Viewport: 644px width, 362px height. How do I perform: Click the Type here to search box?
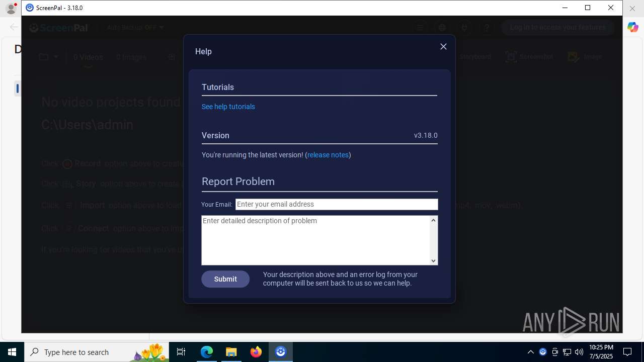(97, 352)
